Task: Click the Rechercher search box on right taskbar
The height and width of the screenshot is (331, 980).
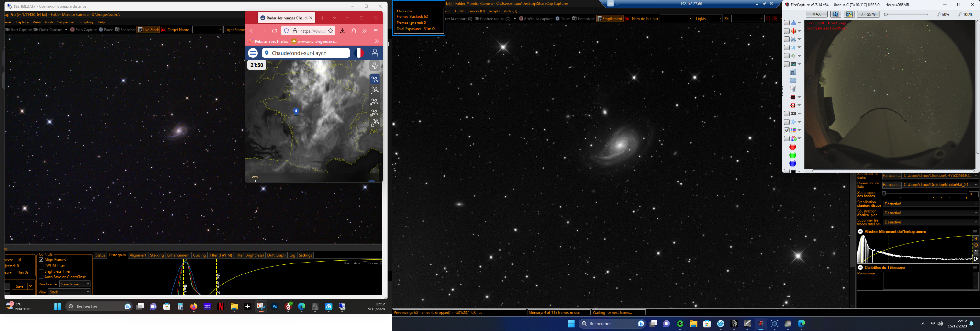Action: point(612,324)
